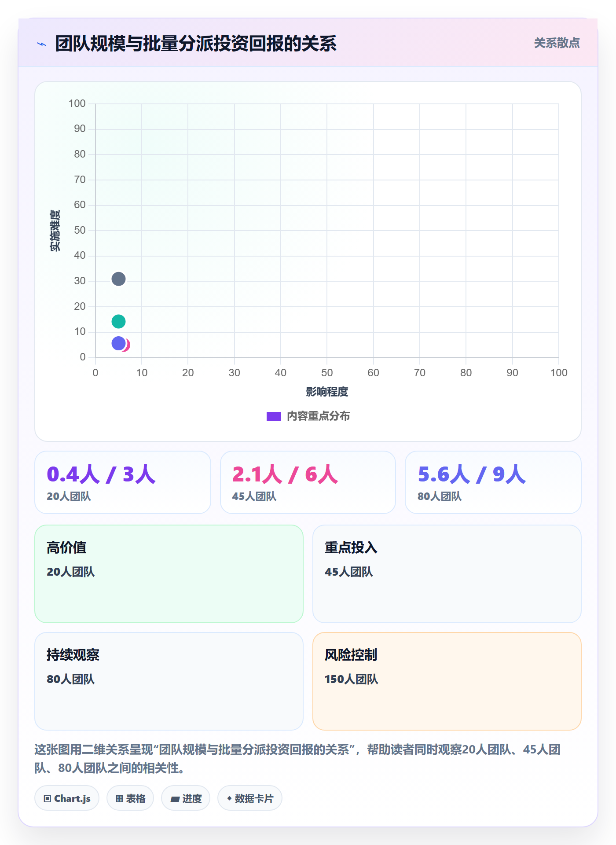Image resolution: width=616 pixels, height=845 pixels.
Task: Click the 实施难度 y-axis title
Action: (55, 231)
